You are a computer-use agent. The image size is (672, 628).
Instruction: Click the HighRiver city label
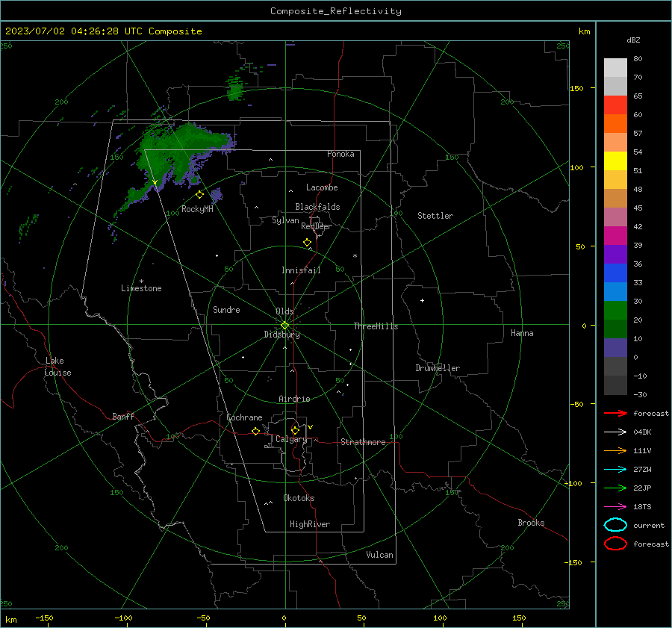(310, 524)
